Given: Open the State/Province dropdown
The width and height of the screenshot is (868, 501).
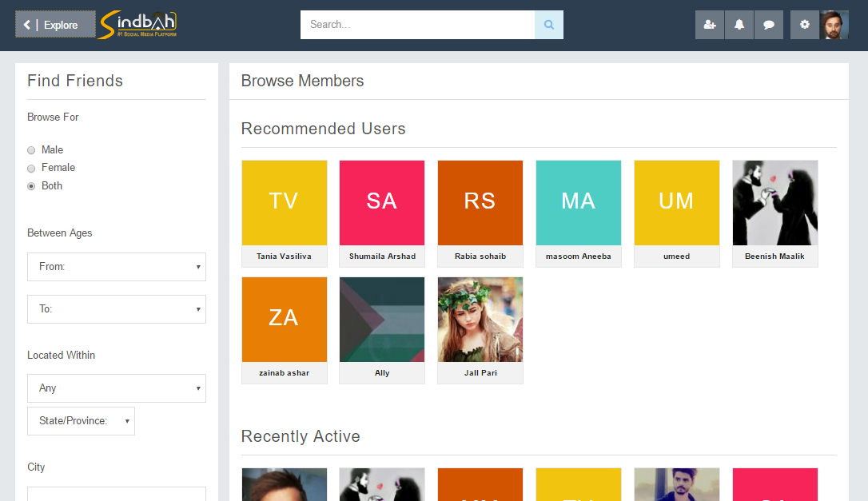Looking at the screenshot, I should (x=81, y=421).
